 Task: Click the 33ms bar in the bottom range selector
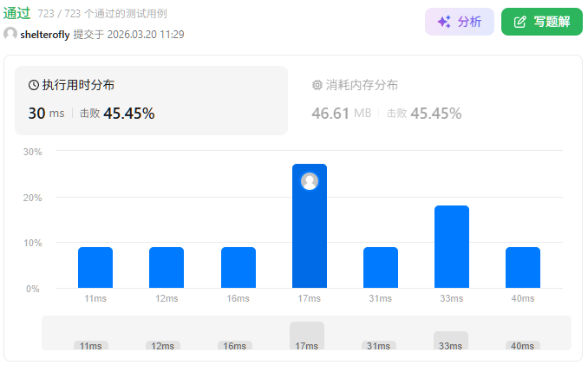point(451,341)
